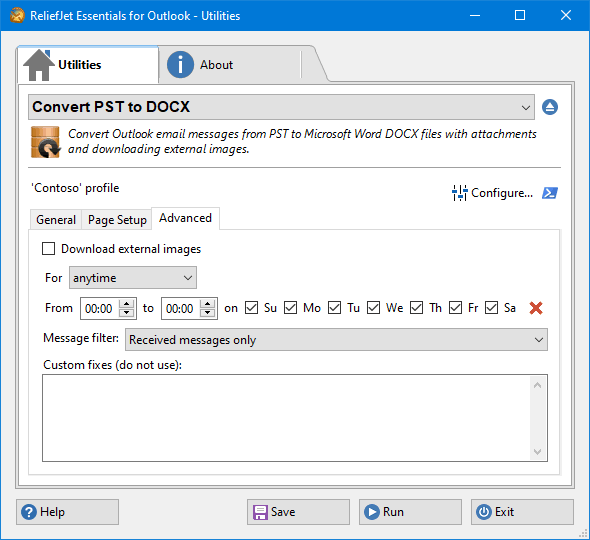Image resolution: width=590 pixels, height=540 pixels.
Task: Increase the From time spinner
Action: tap(126, 303)
